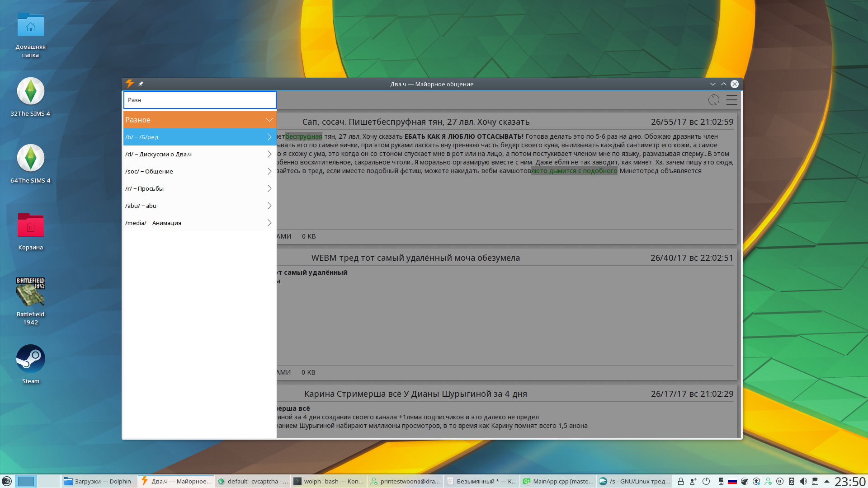Open the volume speaker tray icon
The height and width of the screenshot is (488, 868).
[803, 481]
